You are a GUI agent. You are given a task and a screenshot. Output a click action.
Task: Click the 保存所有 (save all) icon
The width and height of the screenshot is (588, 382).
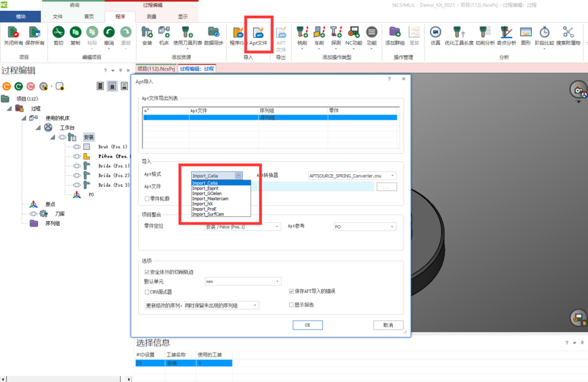(35, 32)
